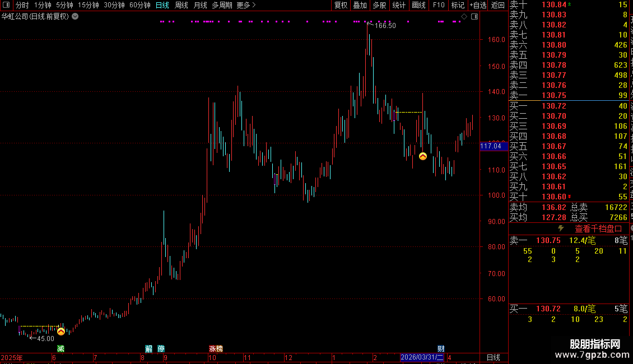Switch to 月线 monthly chart
Screen dimensions: 633x364
[200, 5]
